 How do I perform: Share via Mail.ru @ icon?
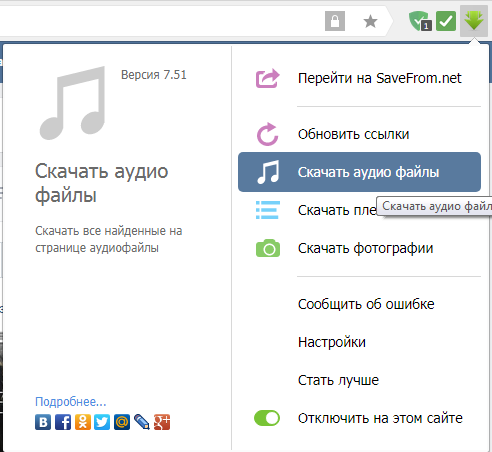(122, 422)
